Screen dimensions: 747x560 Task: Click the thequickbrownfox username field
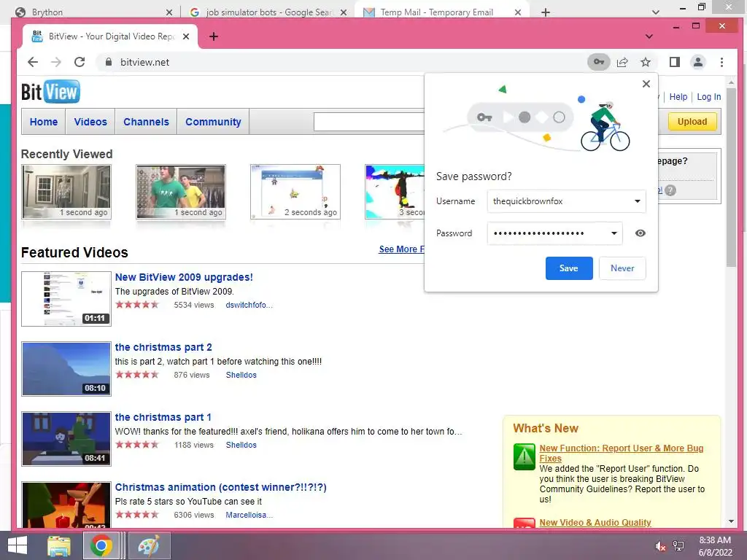tap(566, 201)
